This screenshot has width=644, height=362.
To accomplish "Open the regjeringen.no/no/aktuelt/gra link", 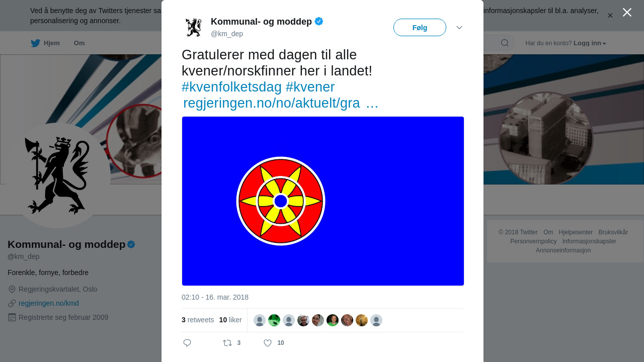I will click(x=272, y=103).
